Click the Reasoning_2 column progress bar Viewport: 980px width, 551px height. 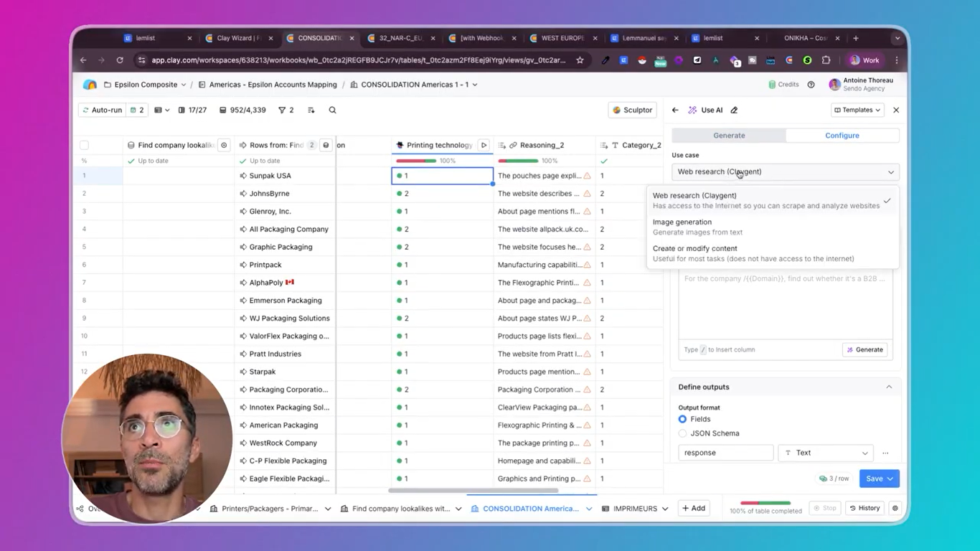click(x=518, y=161)
